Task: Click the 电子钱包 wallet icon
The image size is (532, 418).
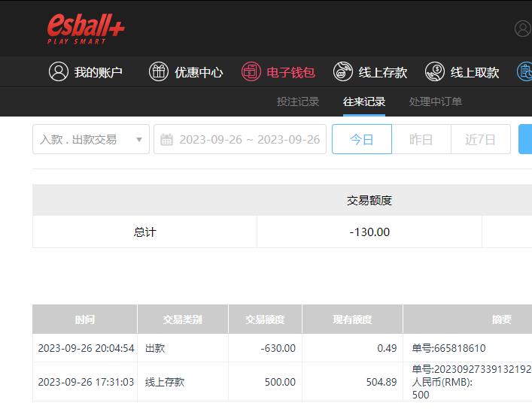Action: click(x=251, y=71)
